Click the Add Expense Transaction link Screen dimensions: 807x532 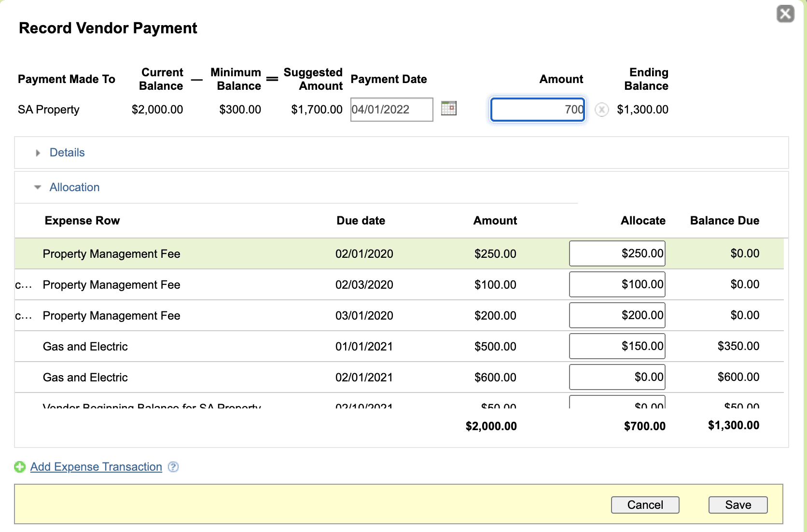coord(96,467)
